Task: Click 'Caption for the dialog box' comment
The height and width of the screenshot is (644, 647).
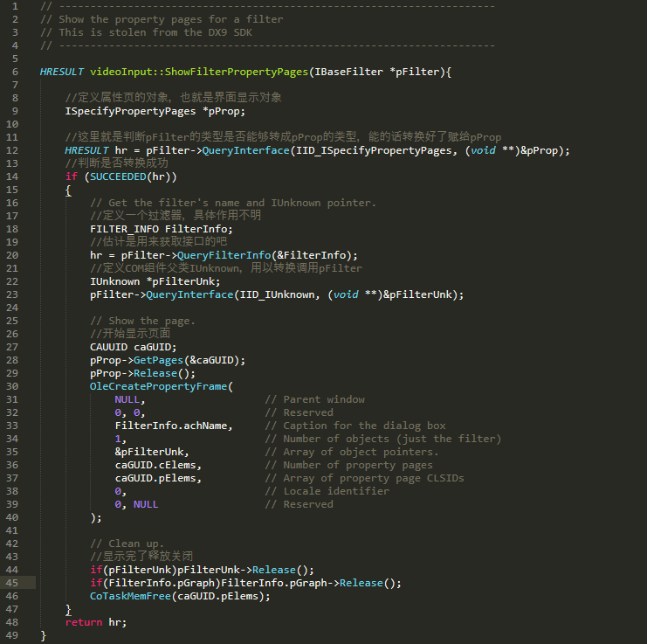Action: (x=364, y=426)
